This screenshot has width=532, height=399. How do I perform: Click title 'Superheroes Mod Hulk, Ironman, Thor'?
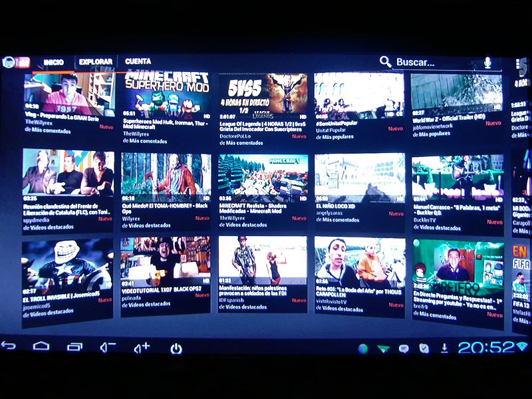165,124
